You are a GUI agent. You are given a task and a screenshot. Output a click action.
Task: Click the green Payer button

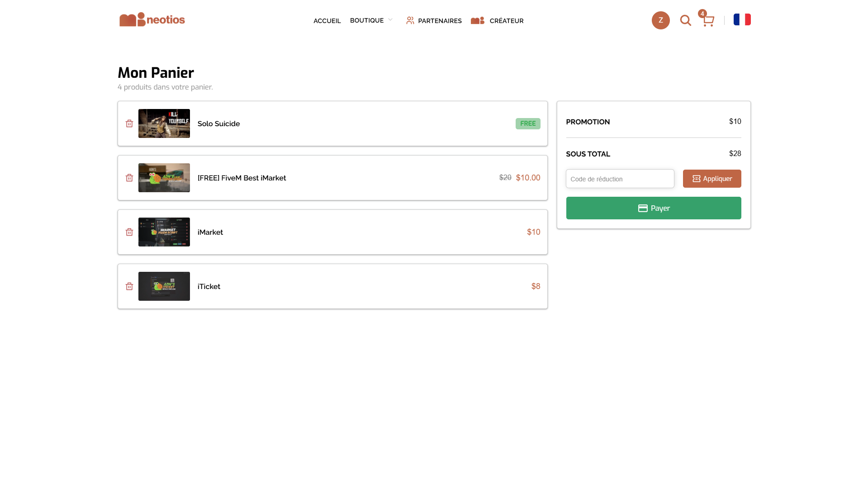tap(653, 208)
